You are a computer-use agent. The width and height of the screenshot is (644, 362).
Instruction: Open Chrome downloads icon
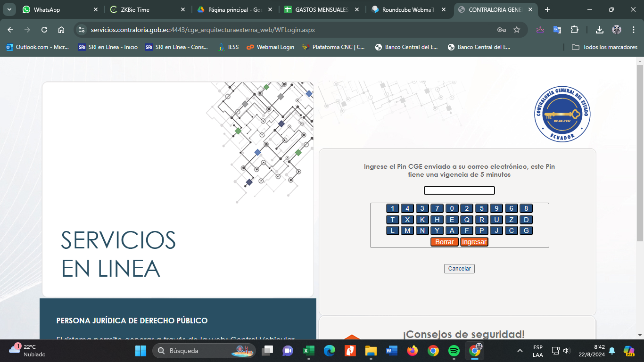coord(600,30)
